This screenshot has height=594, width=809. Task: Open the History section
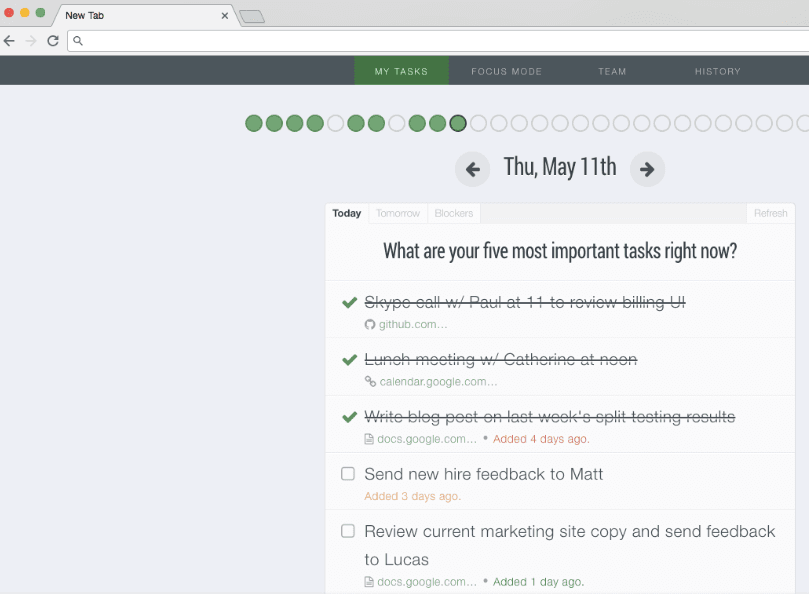(717, 71)
